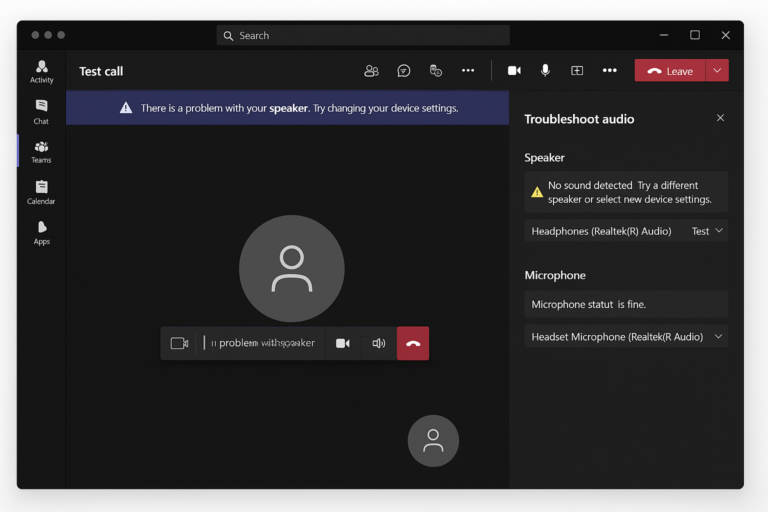The height and width of the screenshot is (512, 768).
Task: Click Test to check the speaker
Action: point(700,231)
